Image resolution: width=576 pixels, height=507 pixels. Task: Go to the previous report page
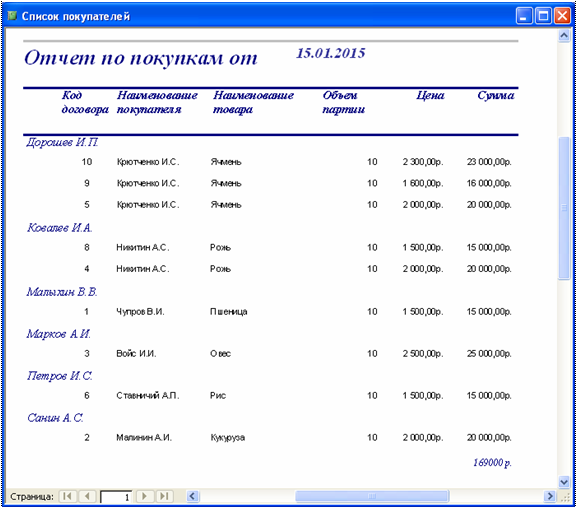coord(87,496)
